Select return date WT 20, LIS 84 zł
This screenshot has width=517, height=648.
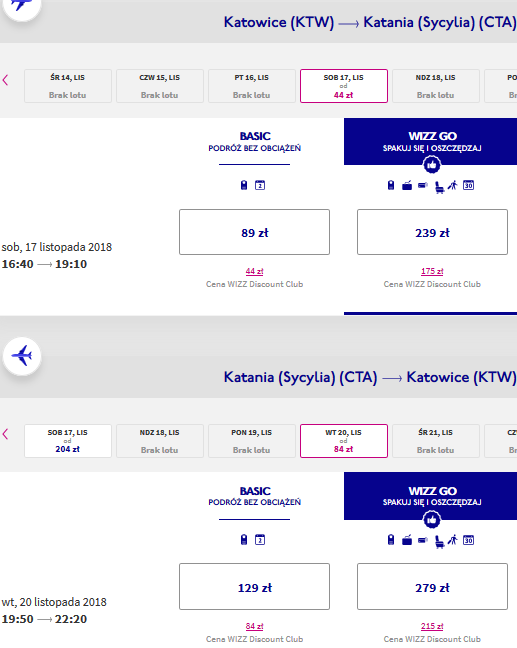(344, 441)
